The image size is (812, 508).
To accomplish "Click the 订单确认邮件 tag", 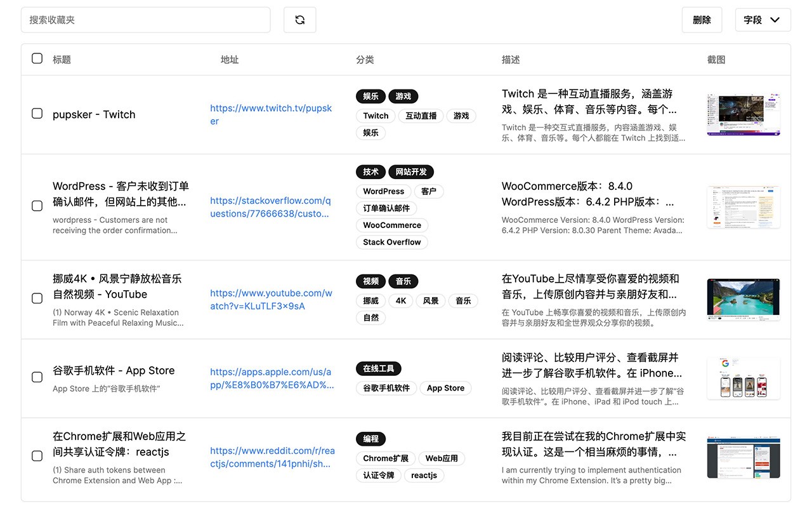I will pyautogui.click(x=386, y=208).
